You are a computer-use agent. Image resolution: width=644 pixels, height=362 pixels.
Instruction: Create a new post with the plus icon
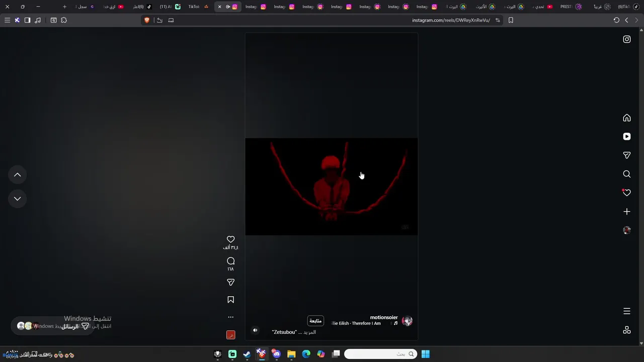pyautogui.click(x=627, y=212)
